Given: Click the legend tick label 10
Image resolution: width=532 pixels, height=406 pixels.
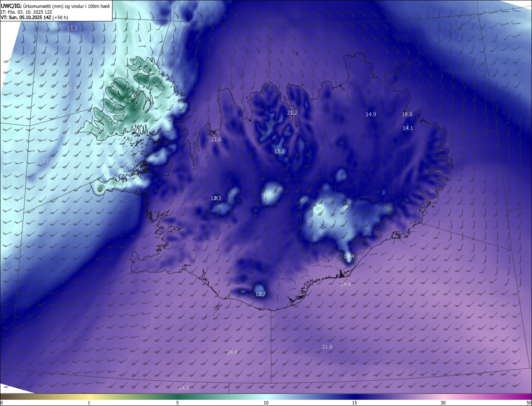Looking at the screenshot, I should 266,403.
